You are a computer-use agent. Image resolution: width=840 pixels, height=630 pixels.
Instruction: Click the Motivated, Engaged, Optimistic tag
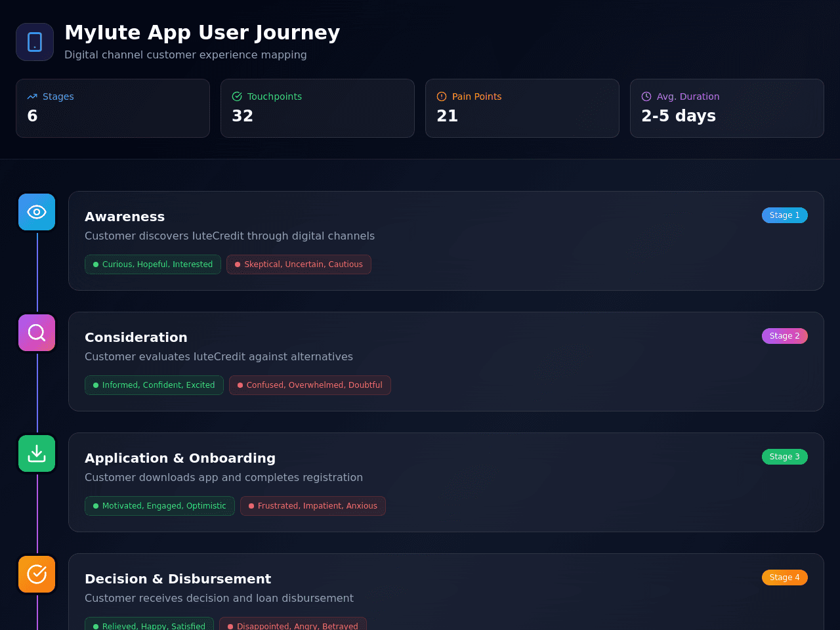coord(159,506)
